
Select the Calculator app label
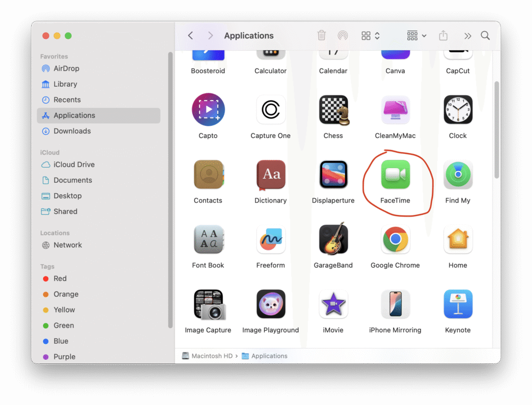(x=270, y=71)
